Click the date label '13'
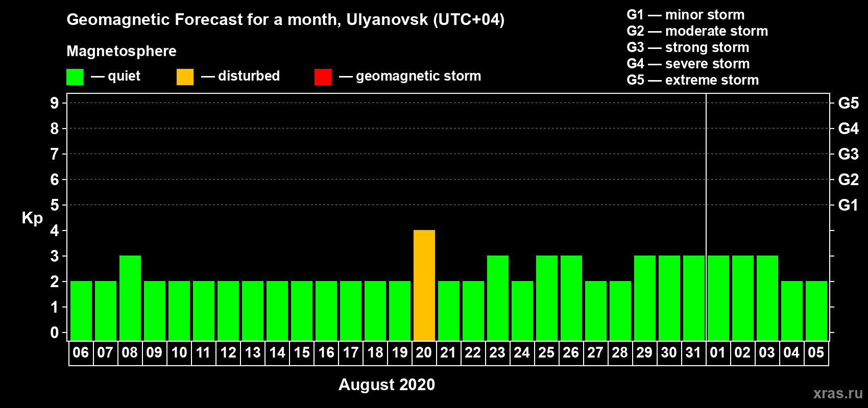868x408 pixels. point(252,352)
